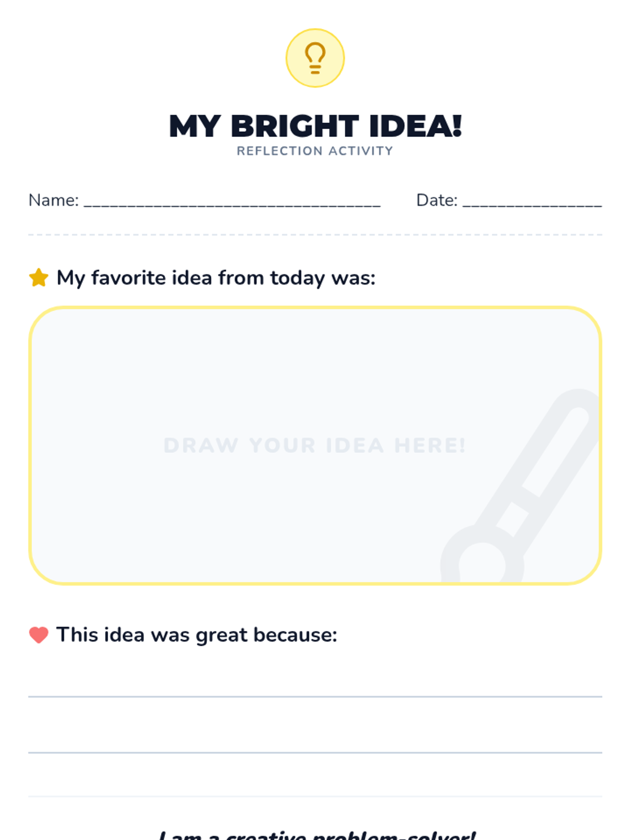The width and height of the screenshot is (630, 840).
Task: Click the red heart icon
Action: (x=39, y=635)
